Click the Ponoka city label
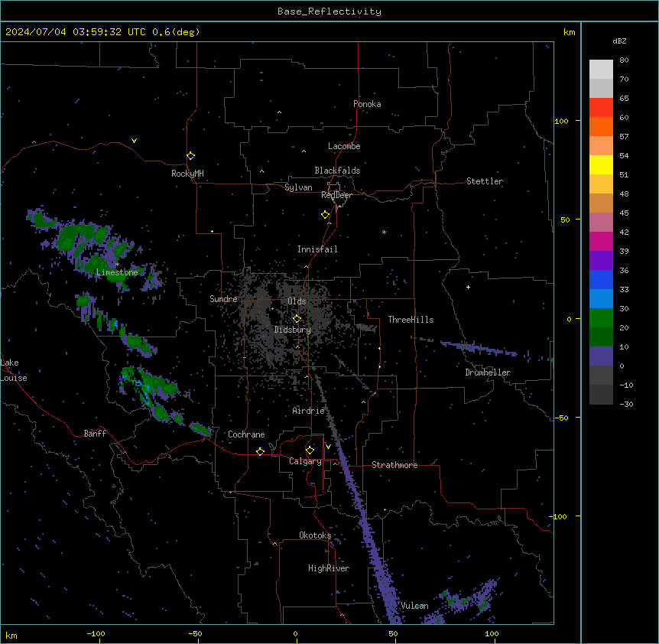The image size is (659, 644). click(367, 104)
